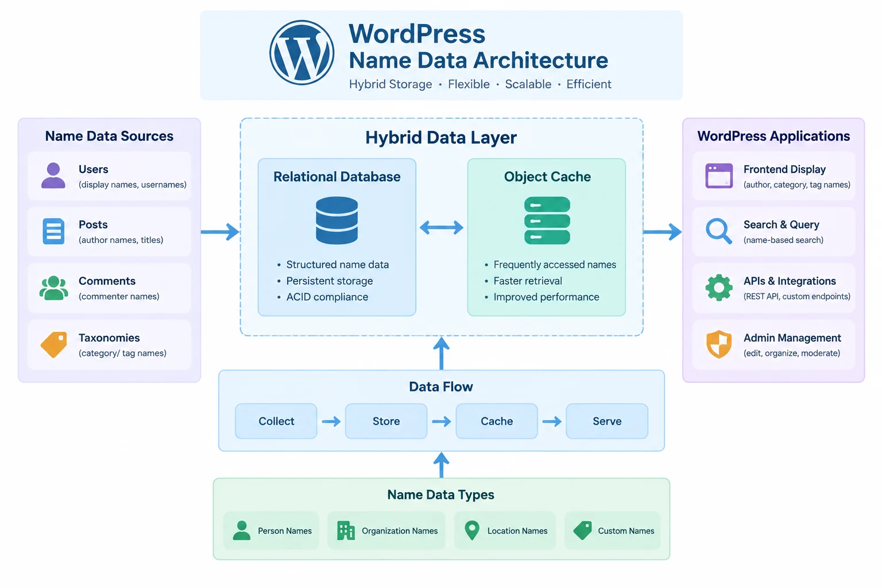Viewport: 882px width, 588px height.
Task: Click the Location Names pin icon
Action: [472, 531]
